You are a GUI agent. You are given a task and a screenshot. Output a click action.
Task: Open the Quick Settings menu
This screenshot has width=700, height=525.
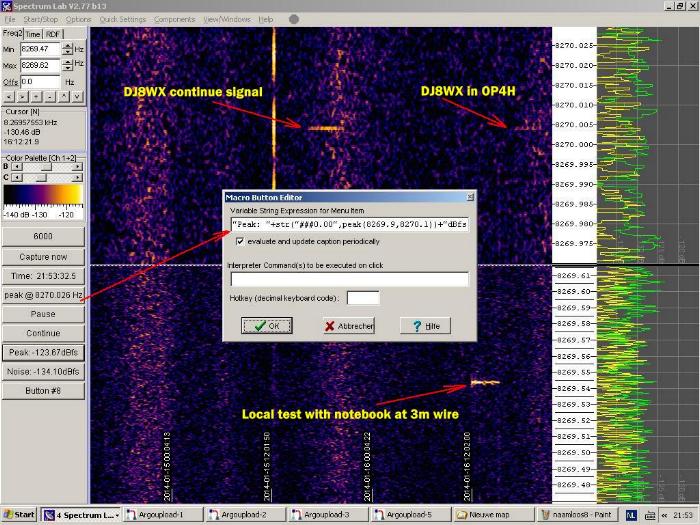122,19
